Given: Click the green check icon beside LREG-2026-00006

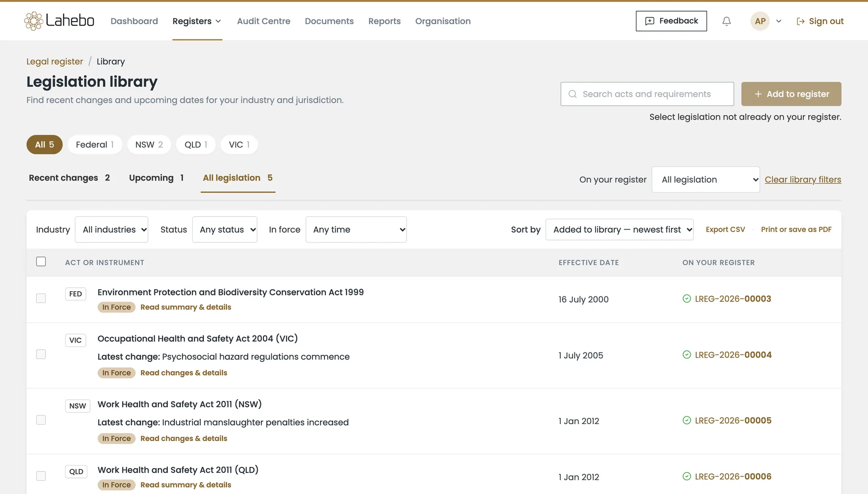Looking at the screenshot, I should click(687, 477).
